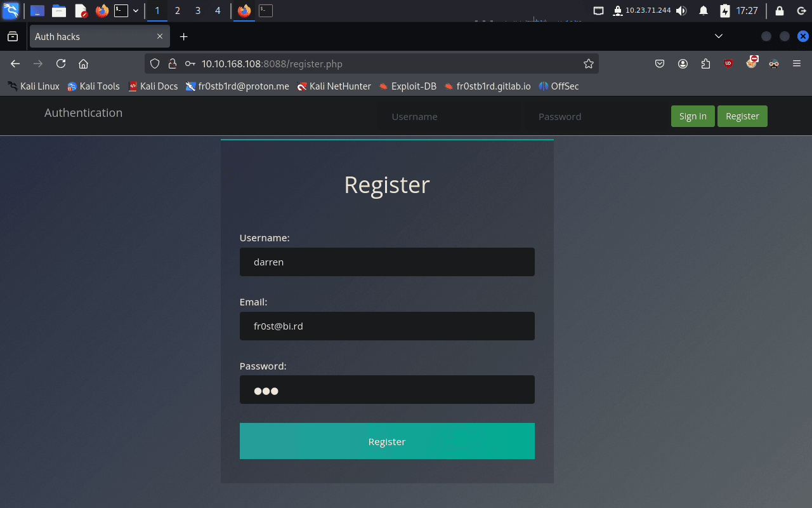Open a new browser tab
The height and width of the screenshot is (508, 812).
(184, 37)
